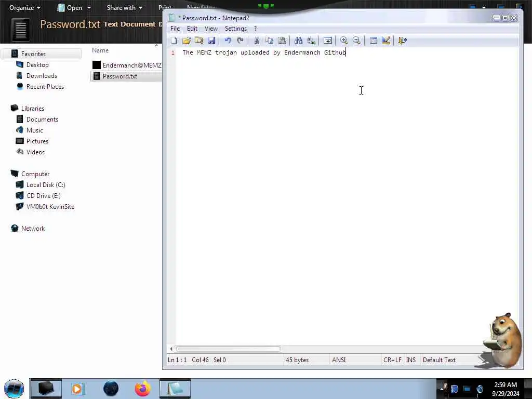Open Recent Places in Explorer sidebar
The image size is (532, 399).
point(45,87)
